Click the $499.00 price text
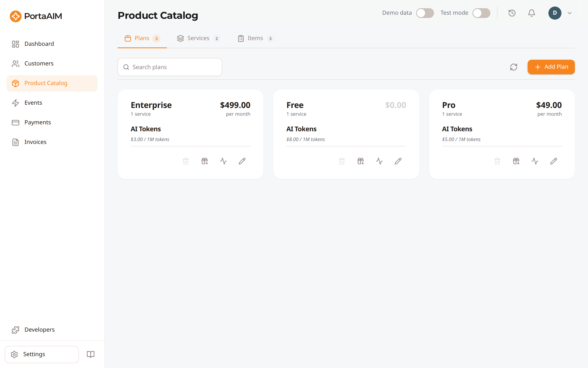 click(x=235, y=105)
